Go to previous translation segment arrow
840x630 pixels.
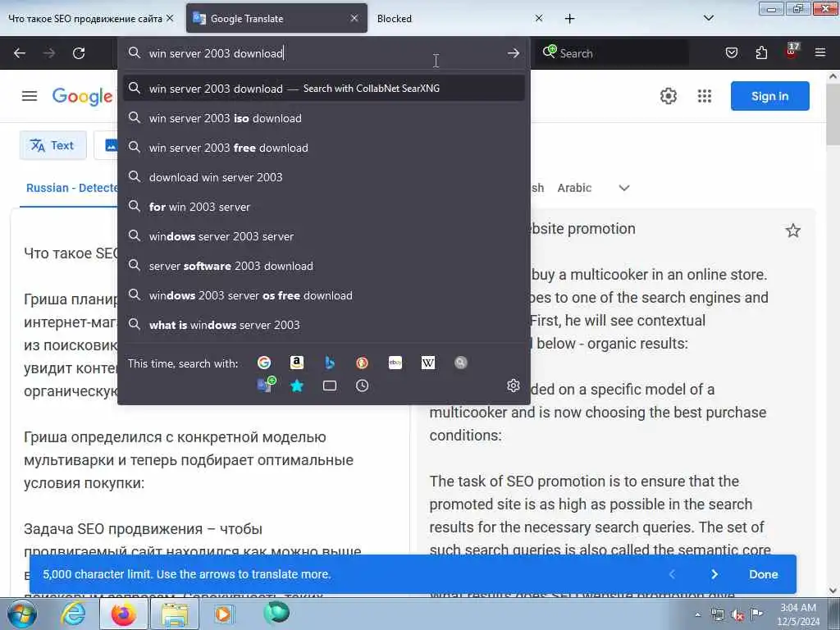(x=672, y=574)
